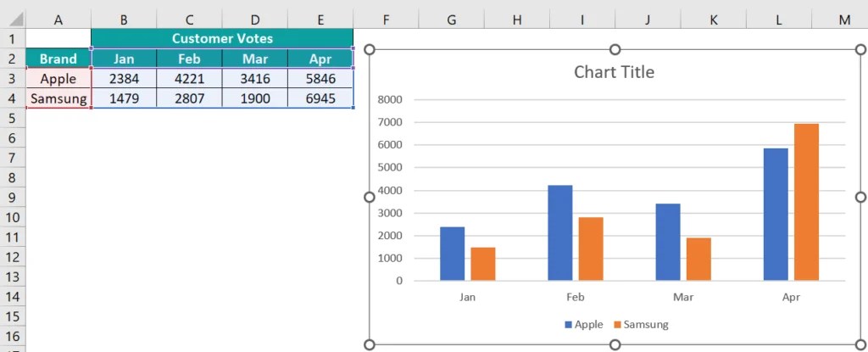Click the Apr category axis label
This screenshot has width=868, height=352.
(x=791, y=297)
